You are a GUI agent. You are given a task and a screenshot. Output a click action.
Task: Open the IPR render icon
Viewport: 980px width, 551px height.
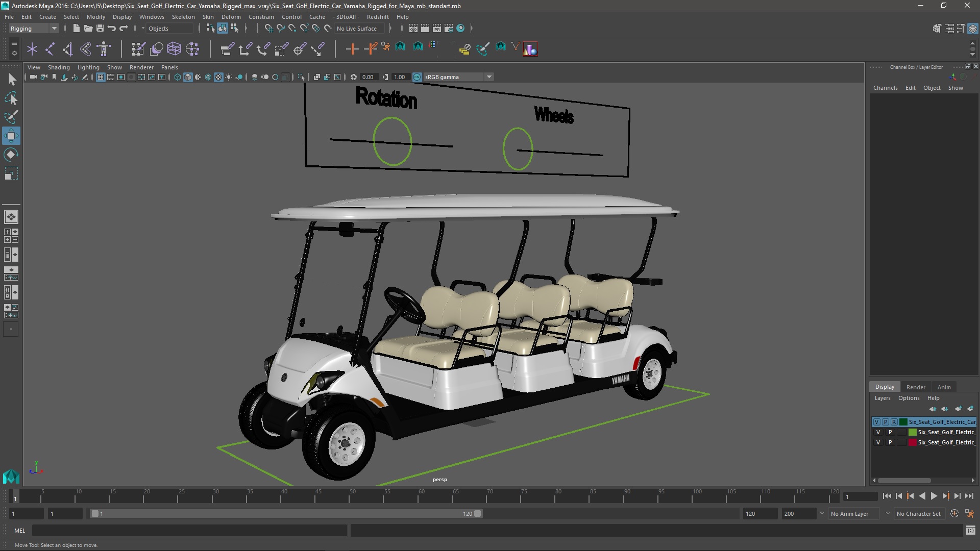click(437, 29)
